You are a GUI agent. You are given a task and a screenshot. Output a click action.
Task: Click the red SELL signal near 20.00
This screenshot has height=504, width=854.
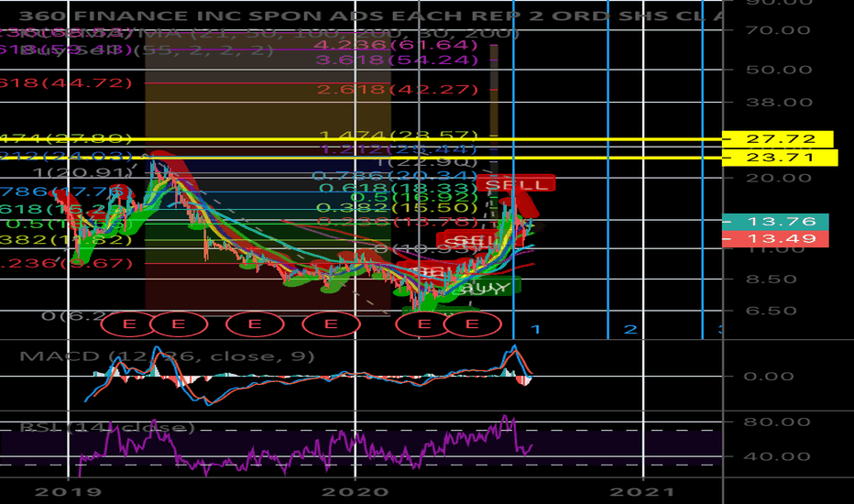coord(516,185)
